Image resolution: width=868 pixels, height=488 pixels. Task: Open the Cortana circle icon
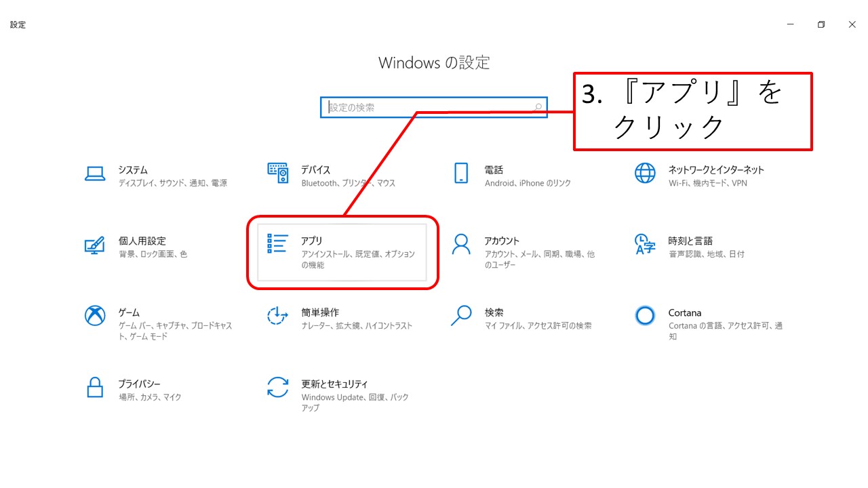point(645,316)
